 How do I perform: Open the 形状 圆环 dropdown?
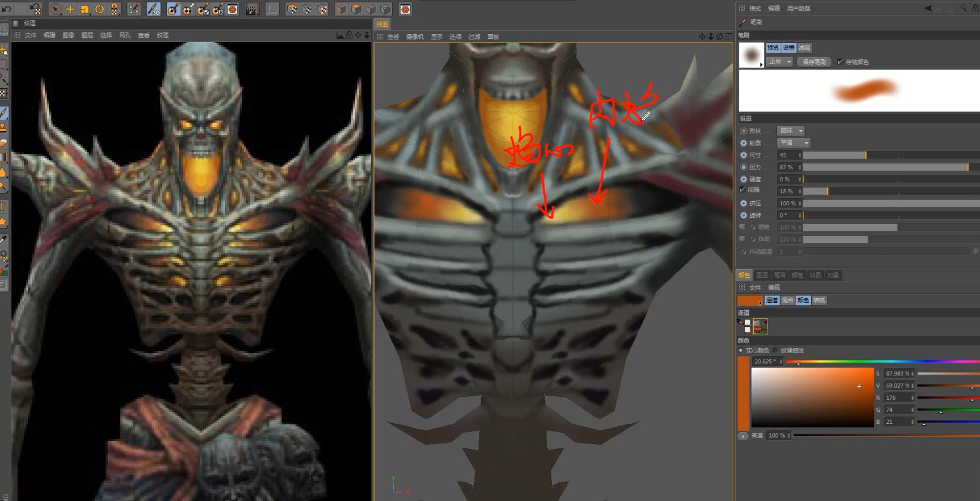(791, 130)
